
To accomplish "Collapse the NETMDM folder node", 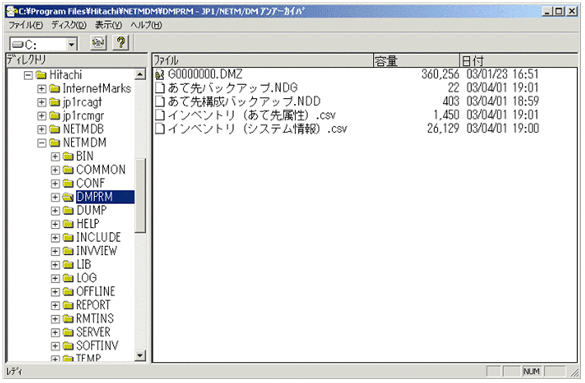I will 41,143.
